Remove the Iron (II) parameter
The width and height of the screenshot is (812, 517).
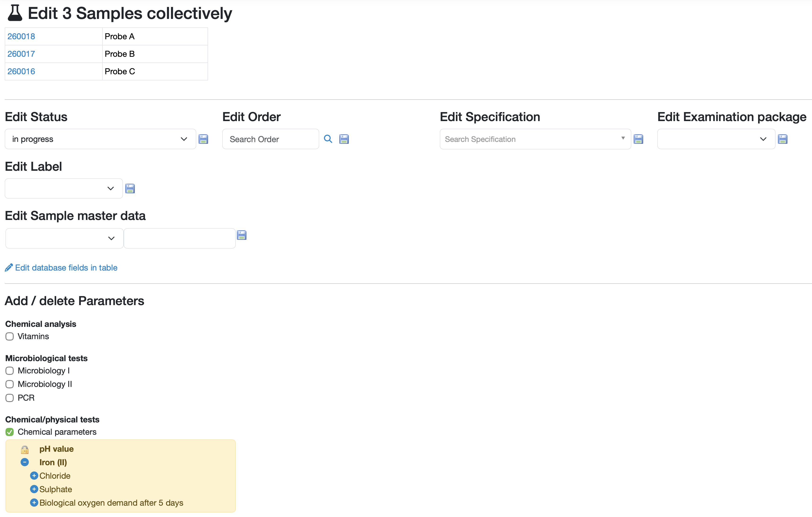click(x=25, y=462)
